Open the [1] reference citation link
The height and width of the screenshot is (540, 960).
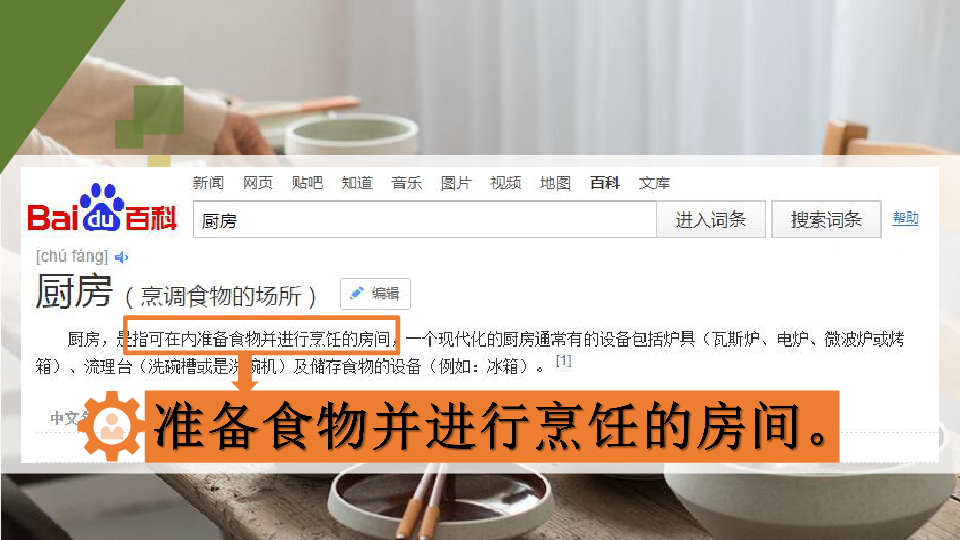click(x=563, y=361)
